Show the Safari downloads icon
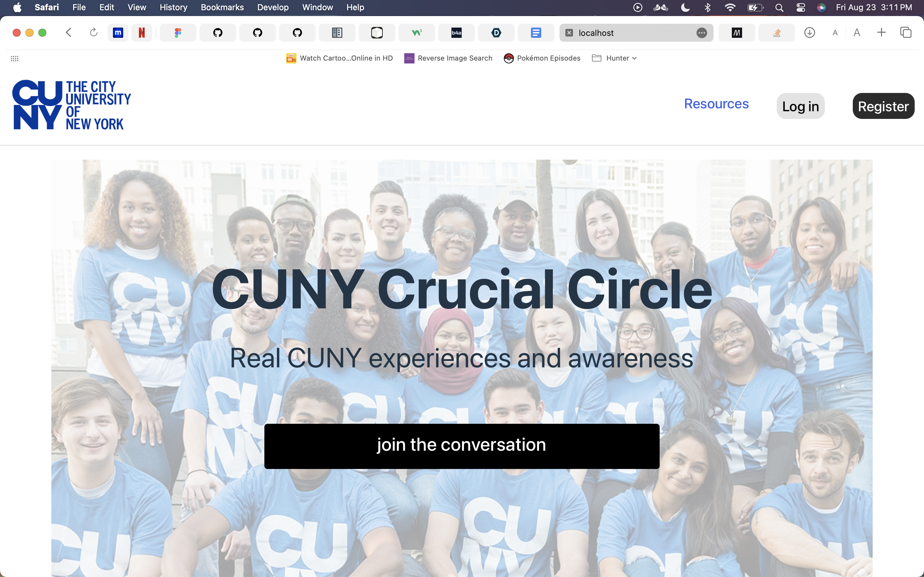 pyautogui.click(x=809, y=33)
